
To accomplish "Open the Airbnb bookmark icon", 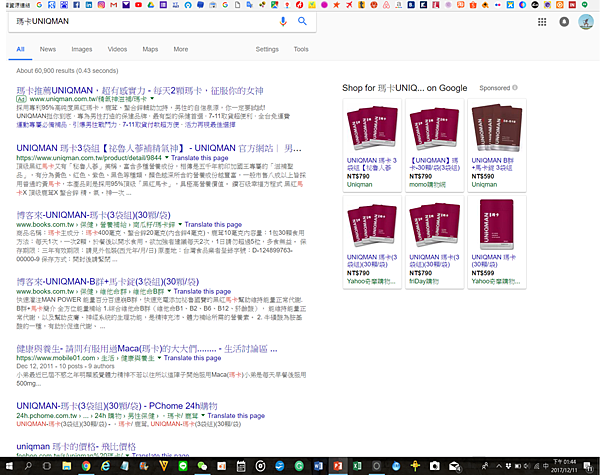I will [x=386, y=5].
